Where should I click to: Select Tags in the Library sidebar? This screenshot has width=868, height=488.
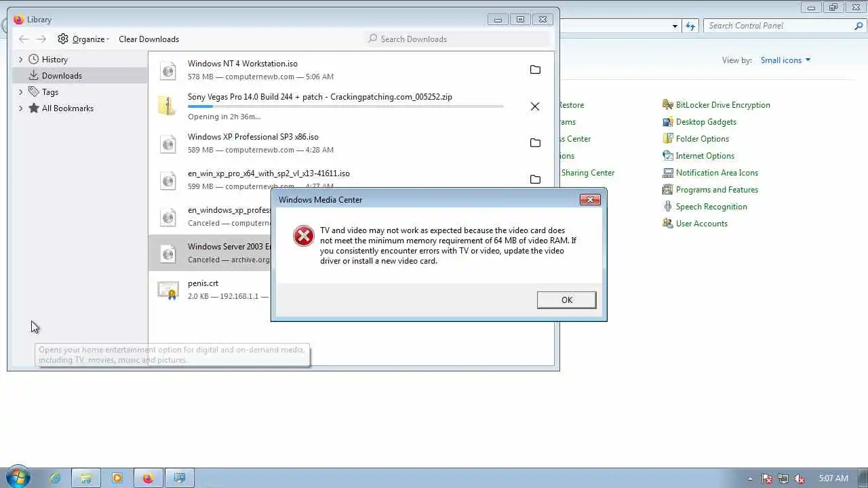(50, 92)
